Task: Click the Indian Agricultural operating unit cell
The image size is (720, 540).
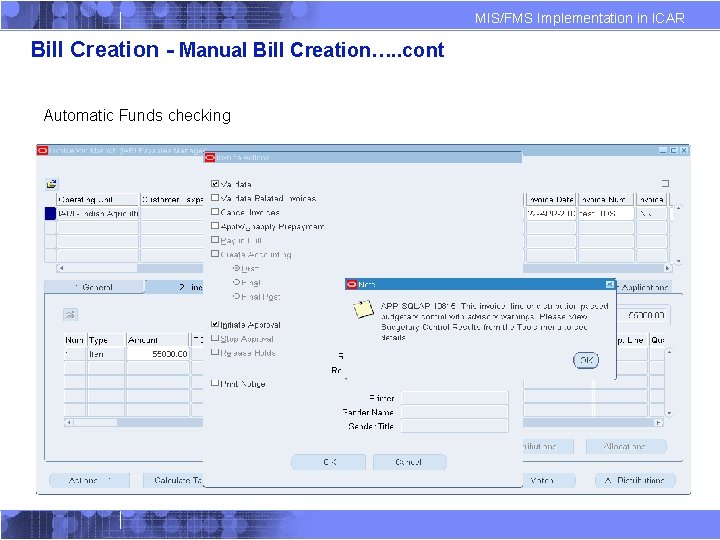Action: [97, 214]
